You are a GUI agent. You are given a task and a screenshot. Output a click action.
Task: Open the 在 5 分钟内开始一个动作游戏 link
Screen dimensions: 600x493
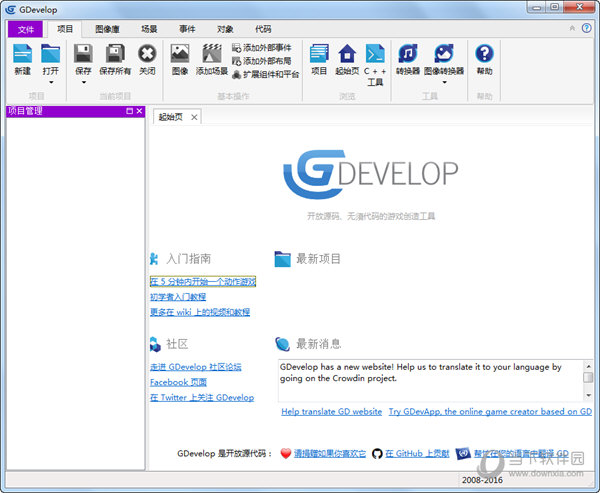coord(203,282)
